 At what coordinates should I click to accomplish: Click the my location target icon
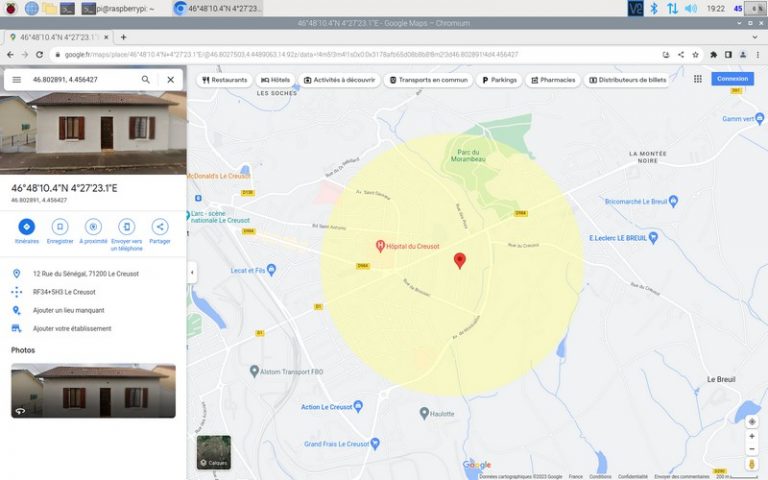click(x=752, y=420)
